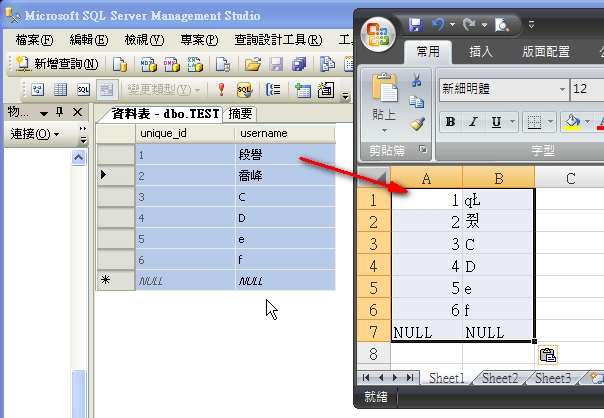Open the Object Explorer Connect dropdown
Viewport: 604px width, 418px height.
[35, 134]
